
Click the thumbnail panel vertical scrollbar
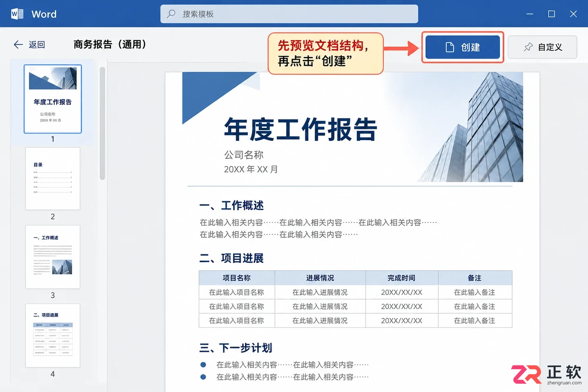(102, 123)
